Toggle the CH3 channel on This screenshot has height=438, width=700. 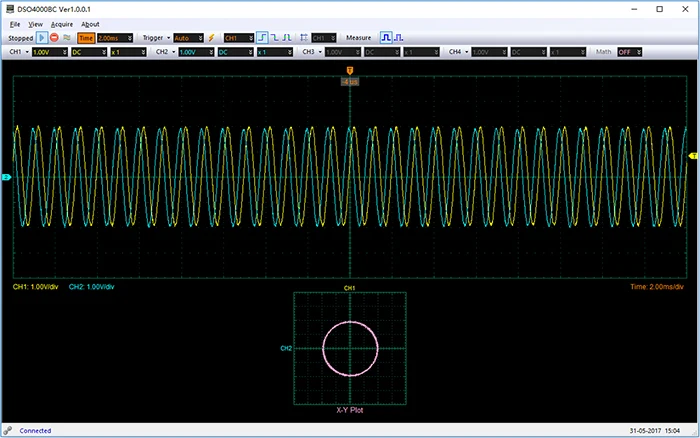point(308,51)
